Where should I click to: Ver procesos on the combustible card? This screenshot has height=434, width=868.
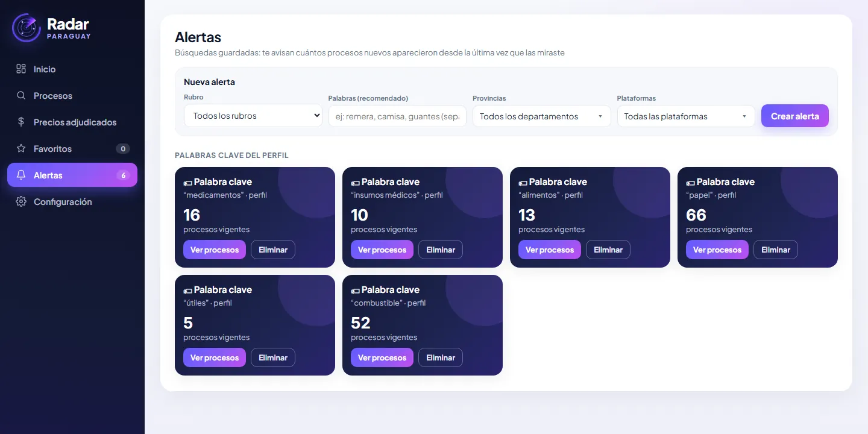pyautogui.click(x=382, y=357)
